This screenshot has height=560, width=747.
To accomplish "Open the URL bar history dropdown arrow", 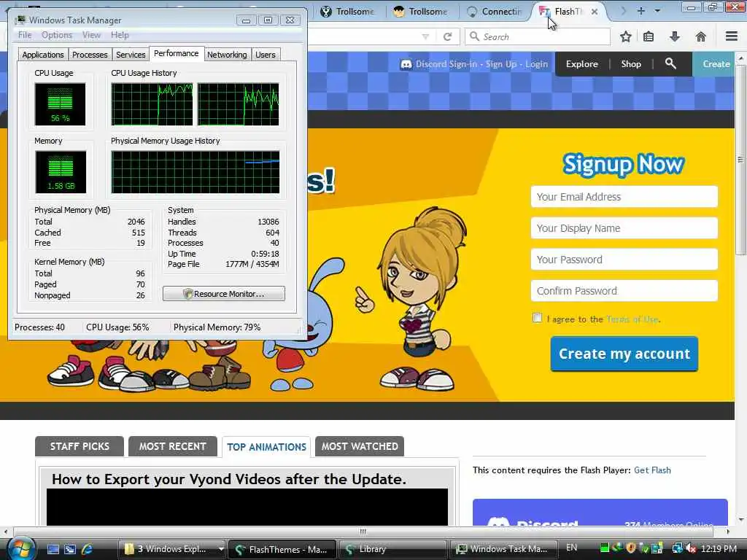I will pos(425,36).
